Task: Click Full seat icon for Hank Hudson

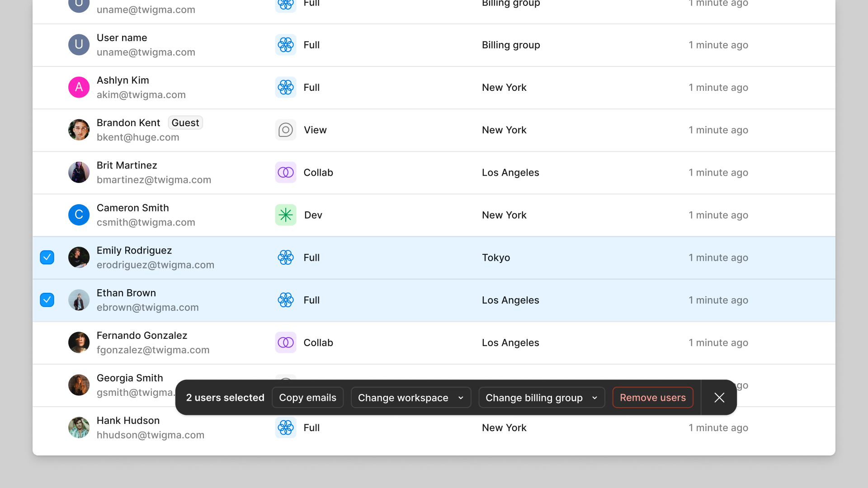Action: [x=286, y=427]
